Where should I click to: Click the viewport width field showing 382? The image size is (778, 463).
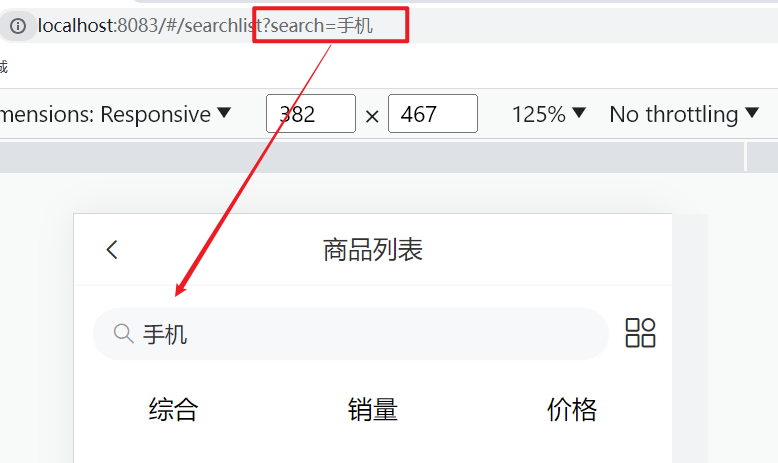click(x=310, y=114)
